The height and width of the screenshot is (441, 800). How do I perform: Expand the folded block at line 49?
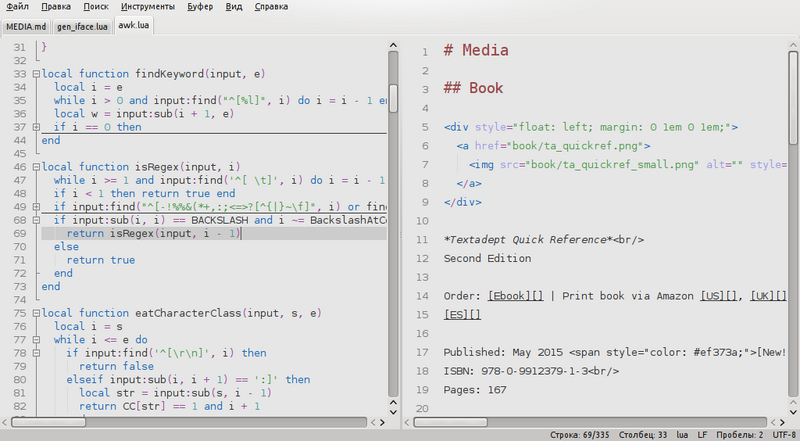(37, 207)
